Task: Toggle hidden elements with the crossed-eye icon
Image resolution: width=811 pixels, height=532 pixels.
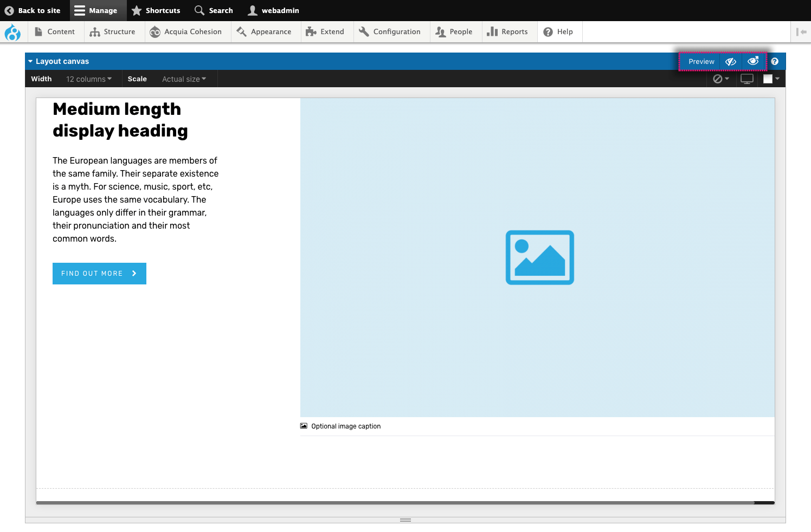Action: pos(730,61)
